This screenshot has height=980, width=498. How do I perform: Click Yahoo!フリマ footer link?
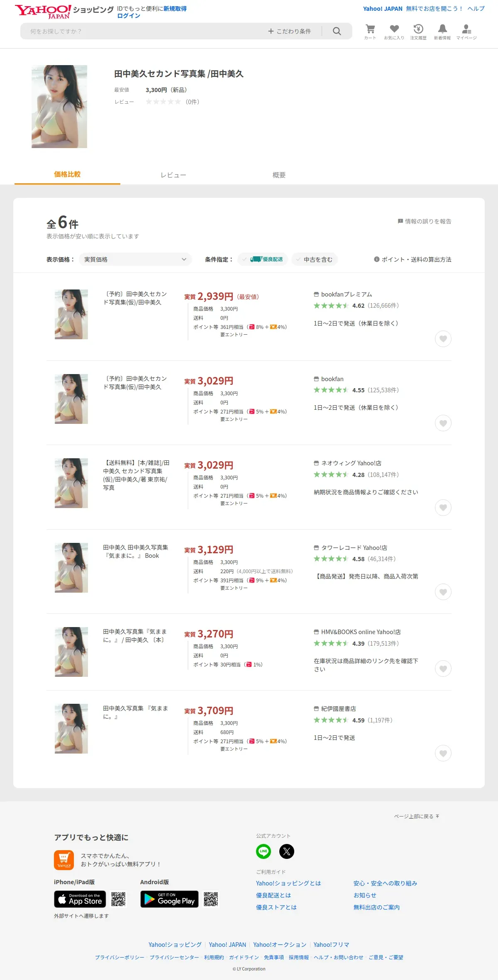tap(331, 945)
